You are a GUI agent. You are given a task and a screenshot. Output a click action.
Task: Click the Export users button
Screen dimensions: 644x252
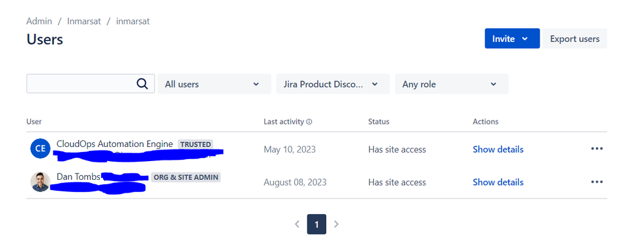[574, 39]
